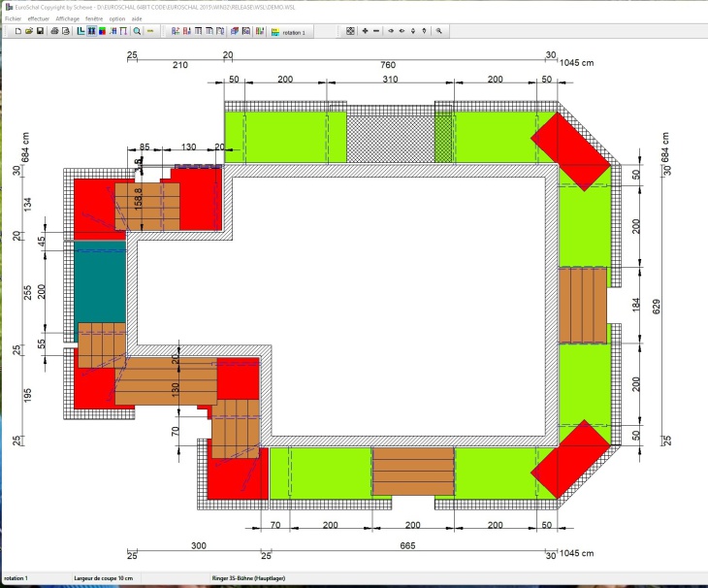Open the option menu
The image size is (708, 588).
pos(117,18)
